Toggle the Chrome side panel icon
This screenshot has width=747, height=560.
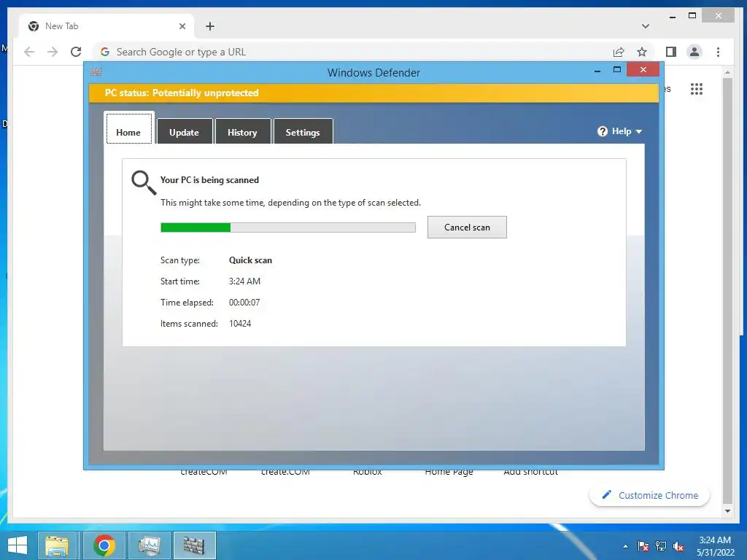(671, 52)
